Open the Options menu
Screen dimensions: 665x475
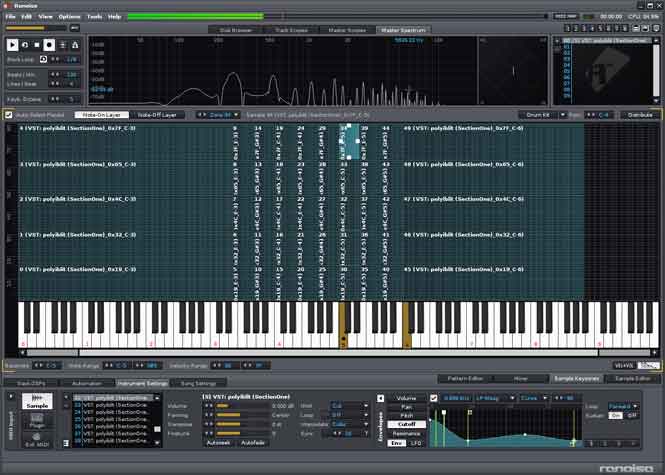tap(69, 17)
